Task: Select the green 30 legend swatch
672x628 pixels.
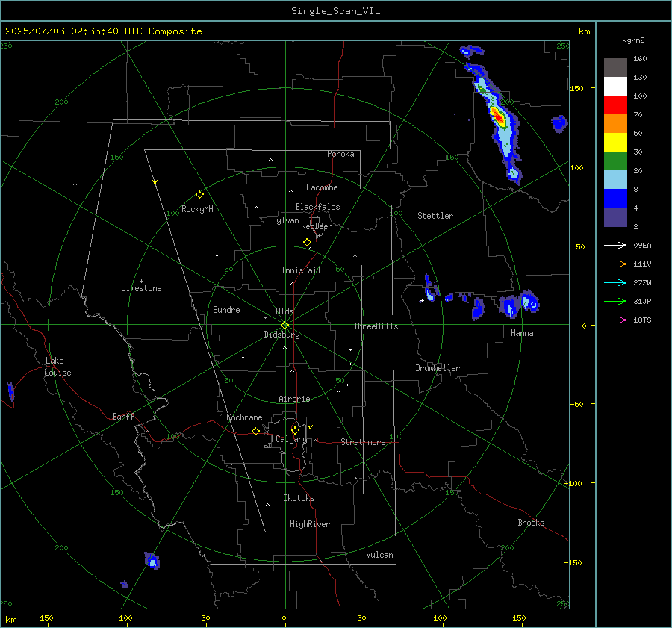Action: click(615, 161)
